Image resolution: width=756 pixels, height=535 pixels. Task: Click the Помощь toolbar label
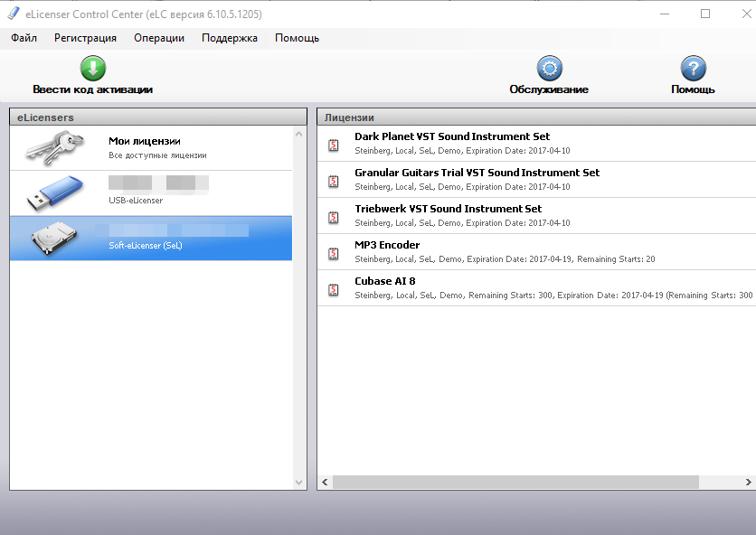point(693,89)
